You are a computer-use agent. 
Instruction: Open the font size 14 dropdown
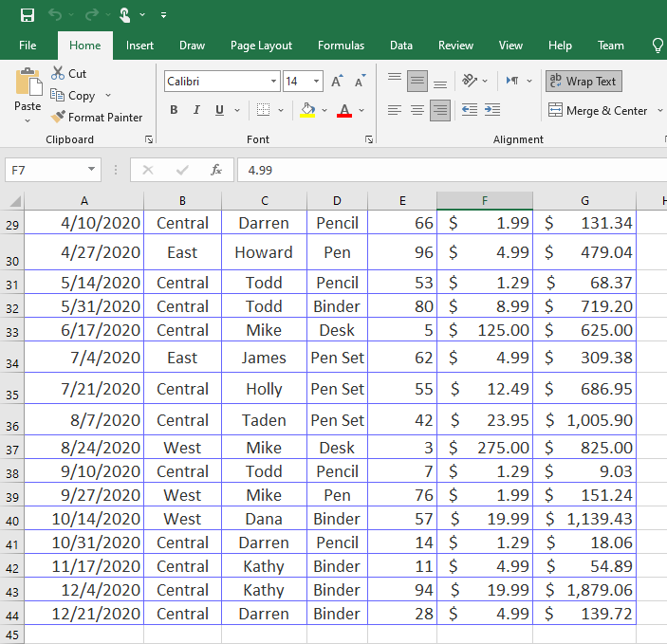point(316,82)
